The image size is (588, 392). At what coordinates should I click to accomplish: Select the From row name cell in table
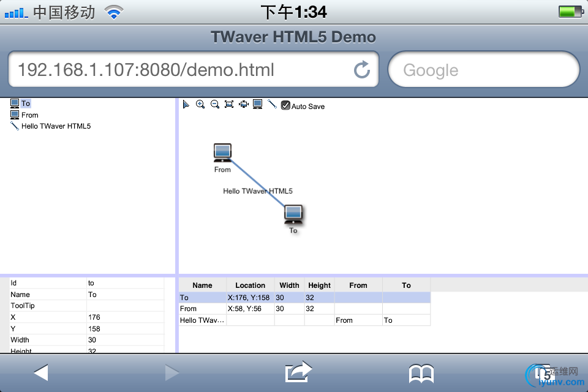coord(203,309)
